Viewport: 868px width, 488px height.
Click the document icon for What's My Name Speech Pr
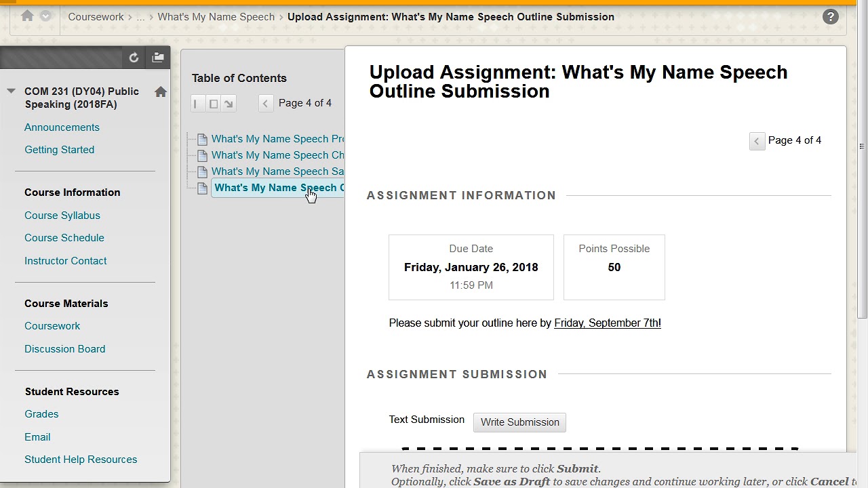tap(202, 140)
